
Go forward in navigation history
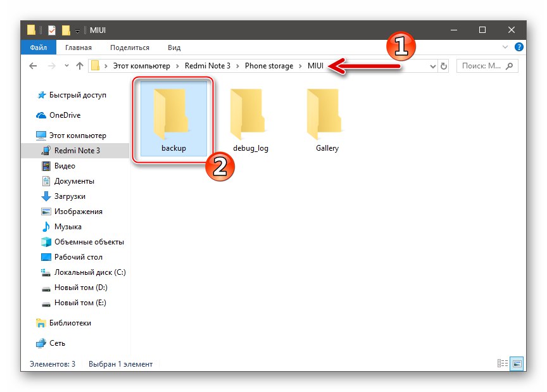click(51, 66)
